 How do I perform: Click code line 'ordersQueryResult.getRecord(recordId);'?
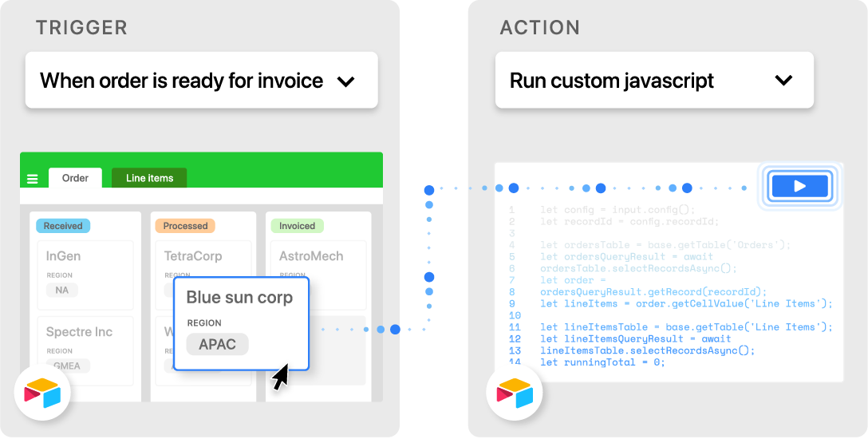coord(653,292)
